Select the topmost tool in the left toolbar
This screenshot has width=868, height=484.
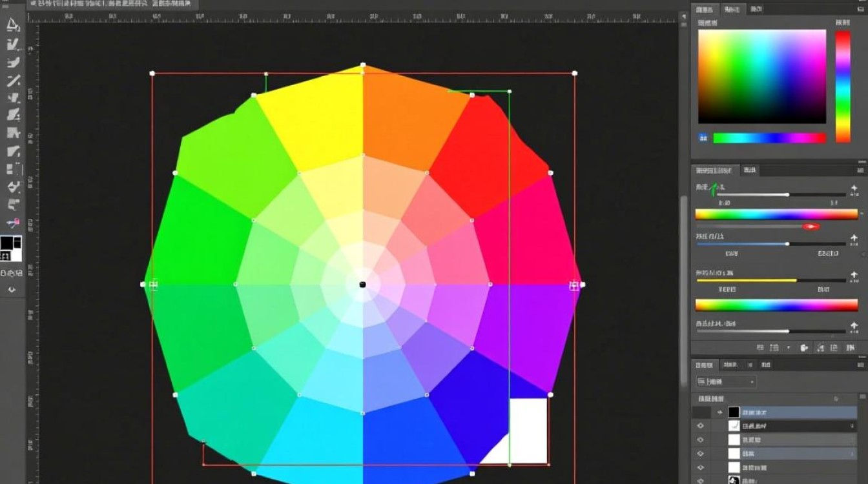[x=12, y=25]
